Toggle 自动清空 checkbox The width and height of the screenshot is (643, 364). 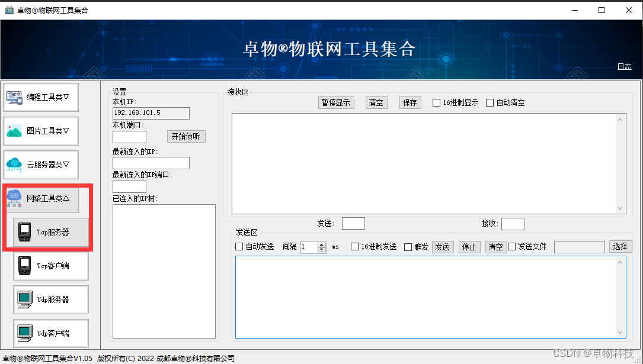click(x=490, y=103)
